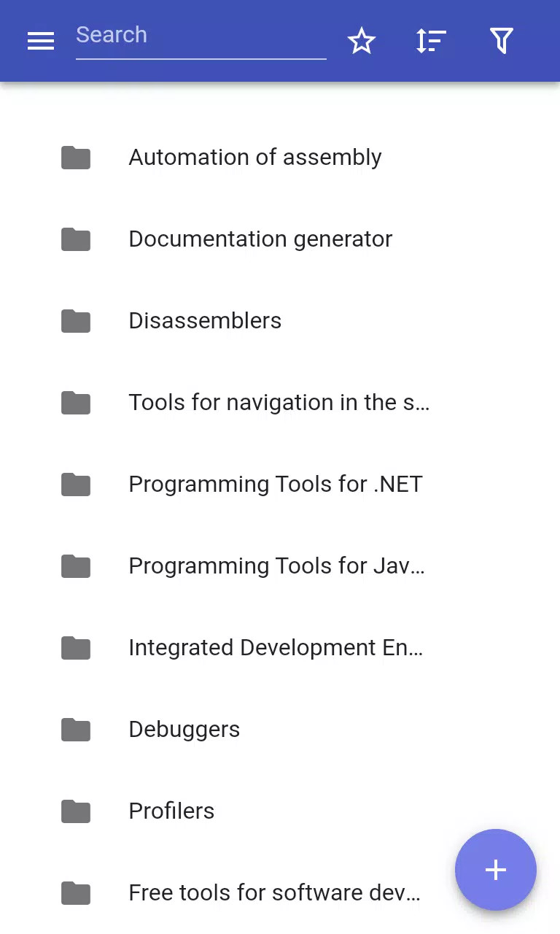Open the Automation of assembly category
Screen dimensions: 560x934
click(280, 158)
